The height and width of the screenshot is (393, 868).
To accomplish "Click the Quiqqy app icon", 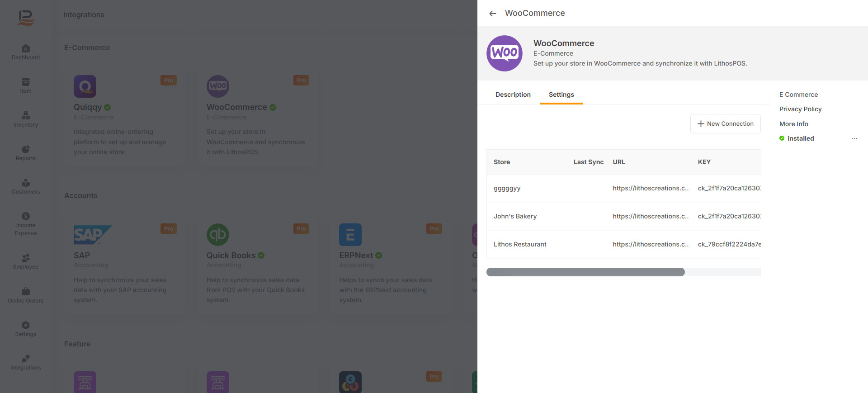I will 85,86.
